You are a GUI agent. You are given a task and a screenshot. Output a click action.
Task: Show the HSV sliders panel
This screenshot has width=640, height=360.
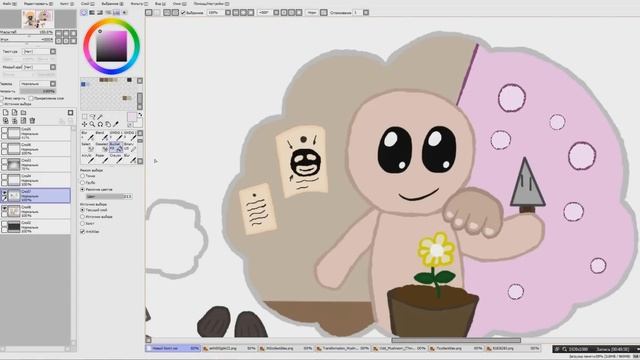pyautogui.click(x=100, y=13)
